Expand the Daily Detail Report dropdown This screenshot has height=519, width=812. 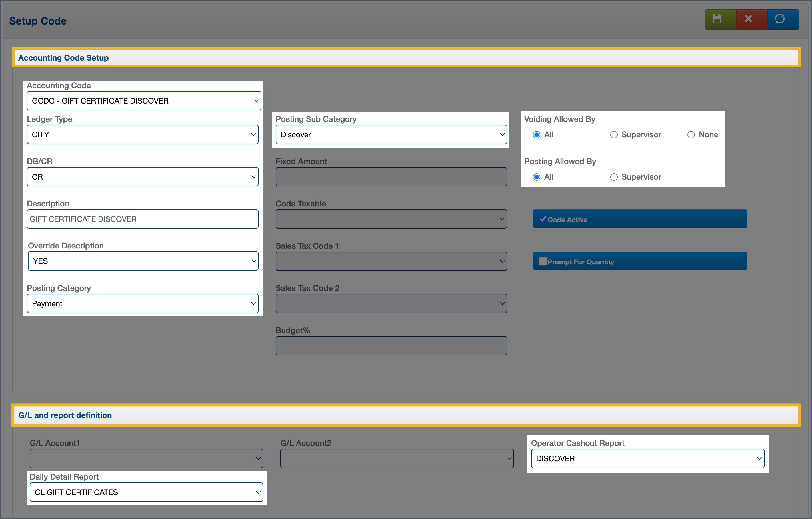click(146, 492)
